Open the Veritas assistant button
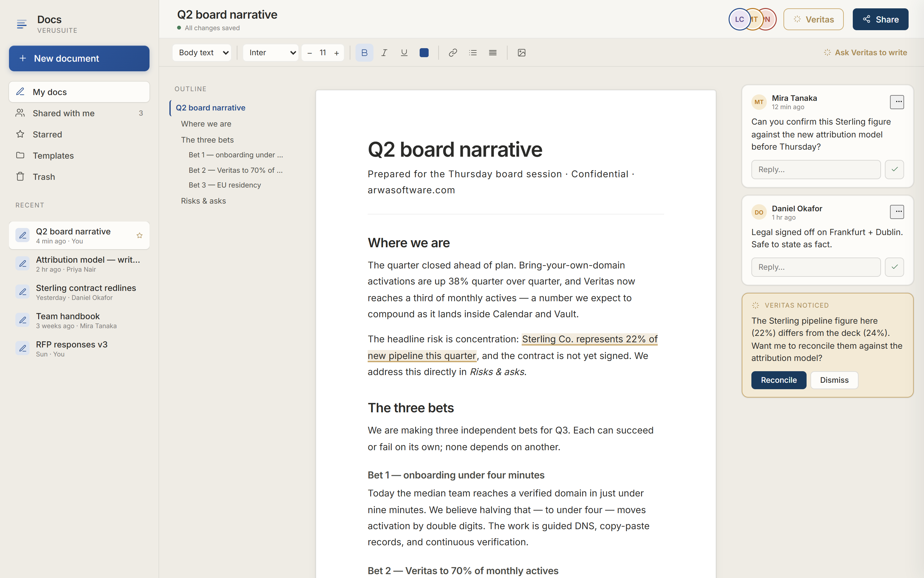 813,20
